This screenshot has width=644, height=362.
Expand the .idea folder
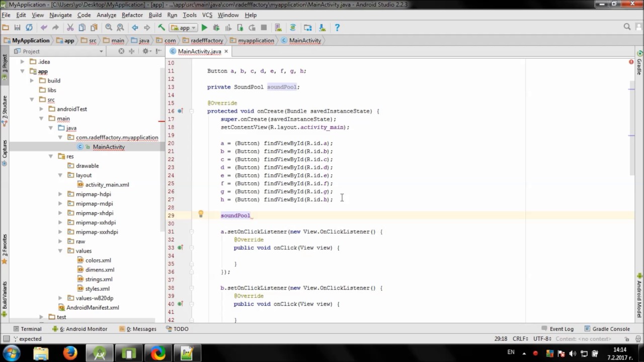[x=22, y=62]
